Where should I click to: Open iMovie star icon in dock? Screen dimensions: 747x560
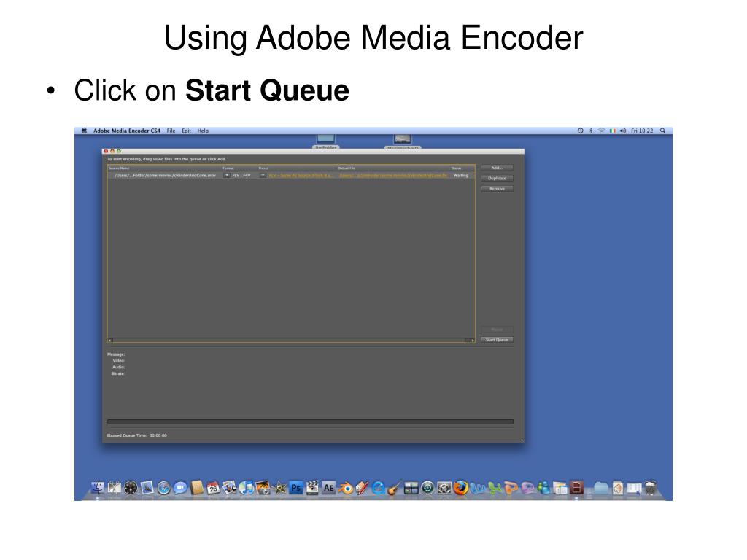point(279,488)
